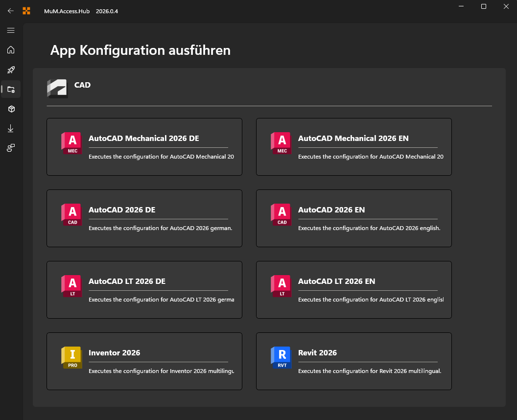Click the back arrow in the title bar
Screen dimensions: 517x420
[10, 10]
